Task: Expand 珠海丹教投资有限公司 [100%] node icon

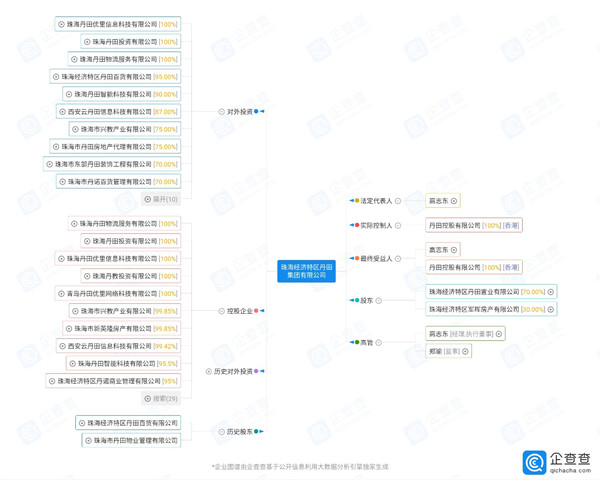Action: [87, 276]
